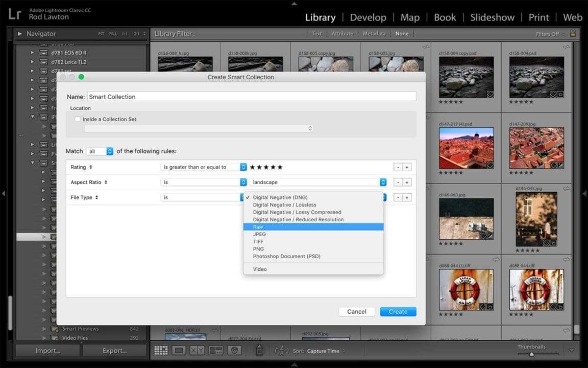This screenshot has height=368, width=588.
Task: Switch to Slideshow module
Action: (493, 18)
